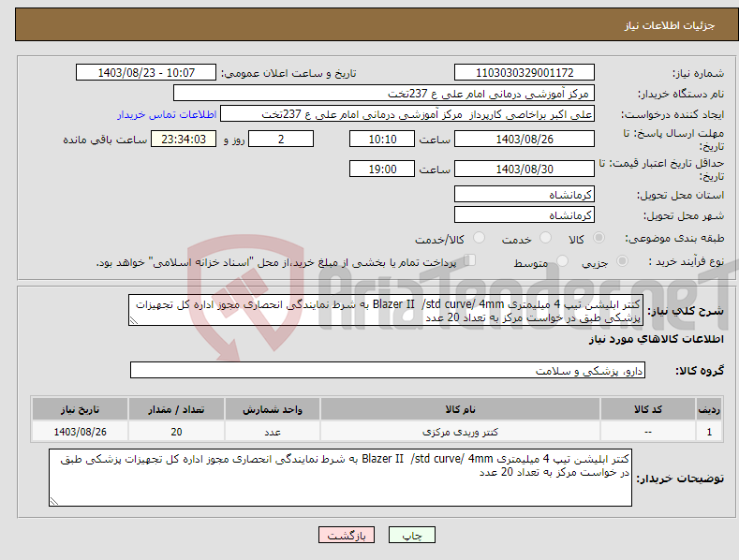Click the شهر محل تحویل field کرمانشاه
The height and width of the screenshot is (560, 739).
point(525,215)
